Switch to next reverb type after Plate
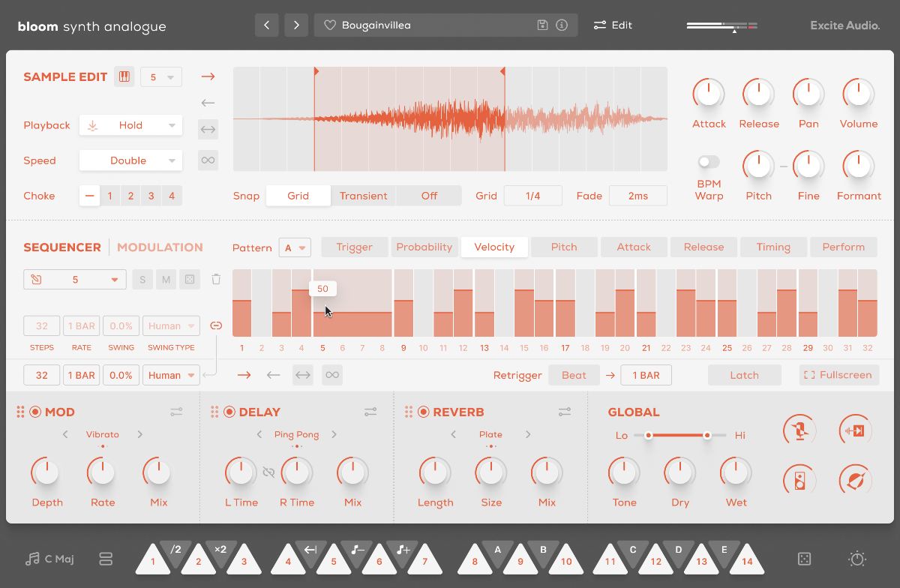The width and height of the screenshot is (900, 588). [x=528, y=434]
